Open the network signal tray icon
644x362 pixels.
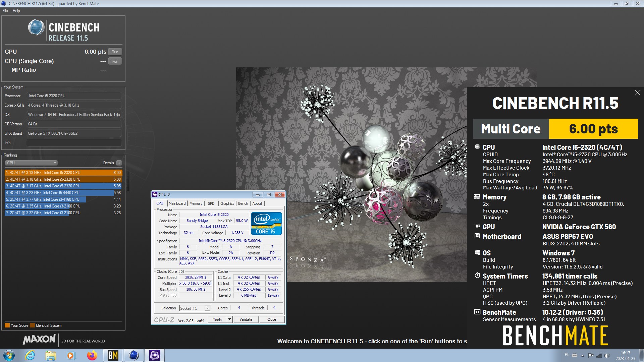[599, 356]
